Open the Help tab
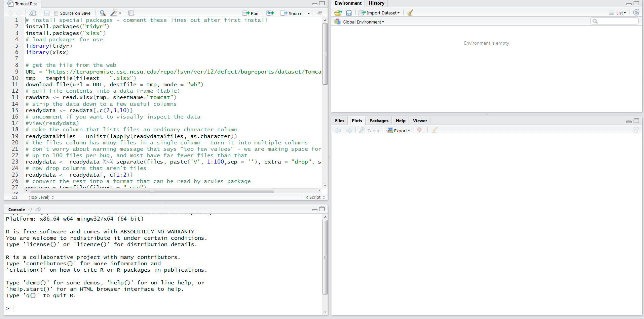This screenshot has height=319, width=644. 401,121
